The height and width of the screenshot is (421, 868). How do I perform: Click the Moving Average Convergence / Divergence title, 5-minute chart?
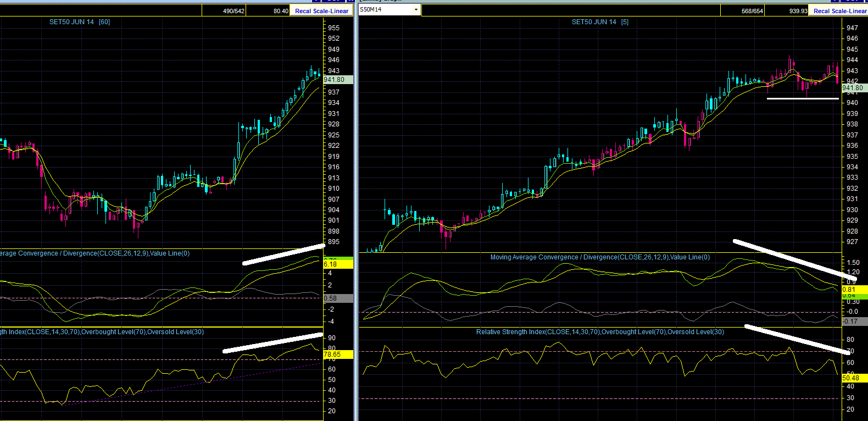tap(600, 257)
